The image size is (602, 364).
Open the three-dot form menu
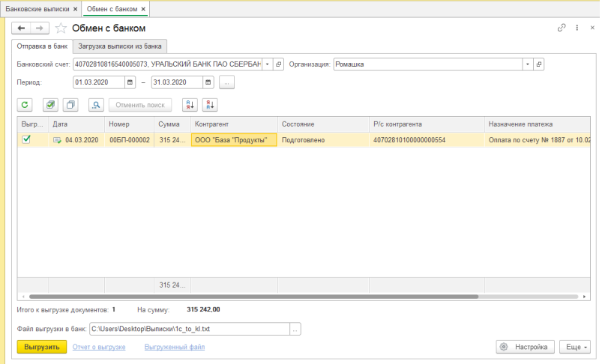click(x=577, y=28)
